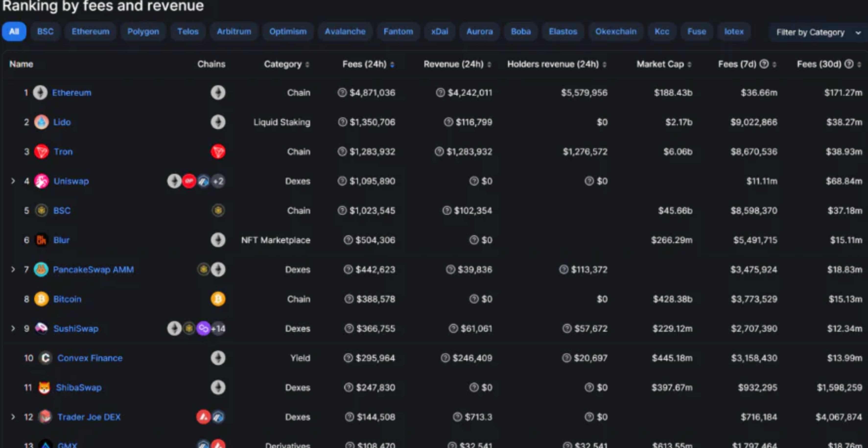This screenshot has height=448, width=868.
Task: Click the Tron chain icon in Chains column
Action: pos(218,152)
